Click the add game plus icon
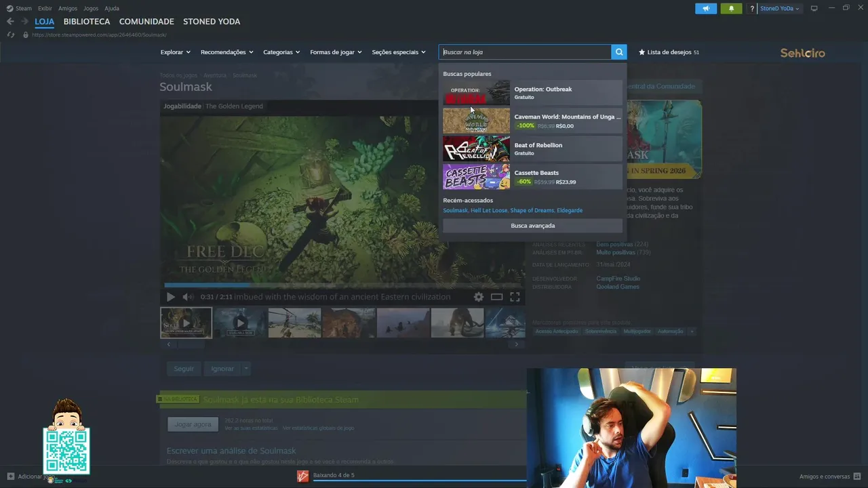This screenshot has width=868, height=488. (x=10, y=476)
